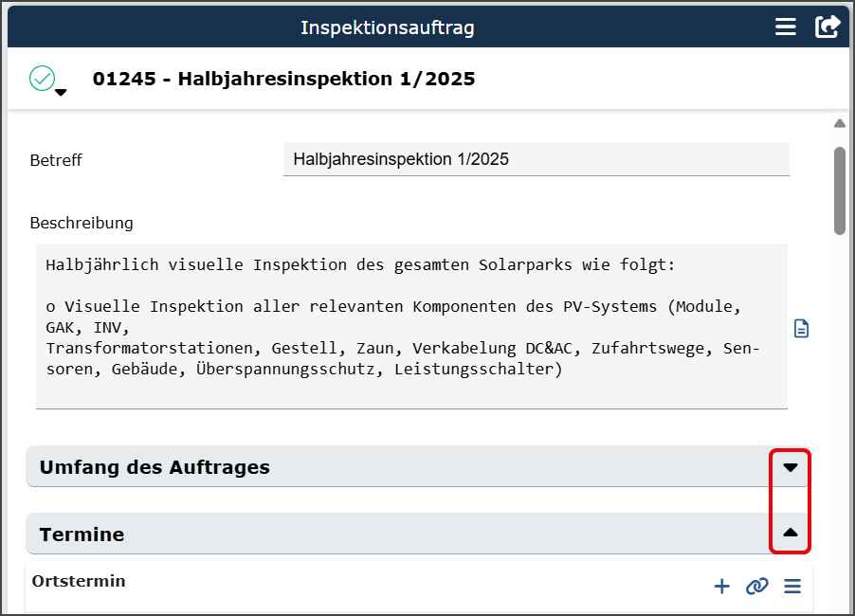Open the status dropdown arrow beside the checkmark
Image resolution: width=855 pixels, height=616 pixels.
coord(61,93)
